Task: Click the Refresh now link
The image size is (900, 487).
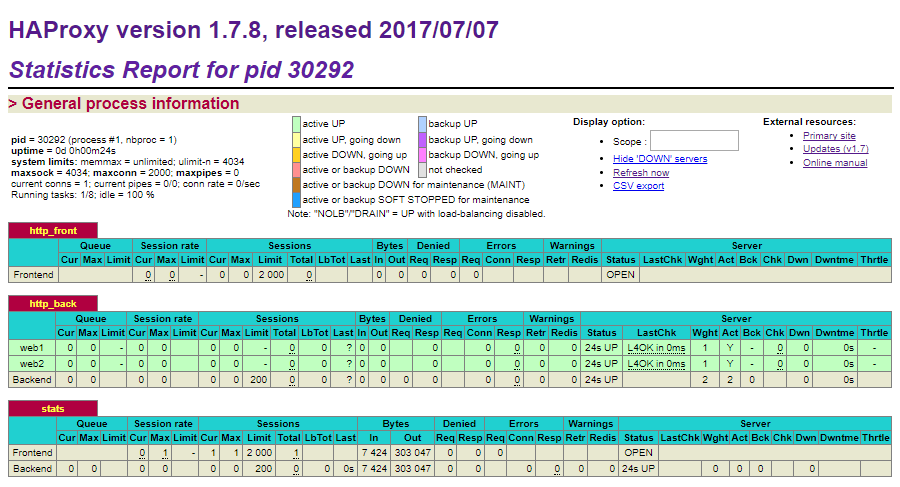Action: point(641,173)
